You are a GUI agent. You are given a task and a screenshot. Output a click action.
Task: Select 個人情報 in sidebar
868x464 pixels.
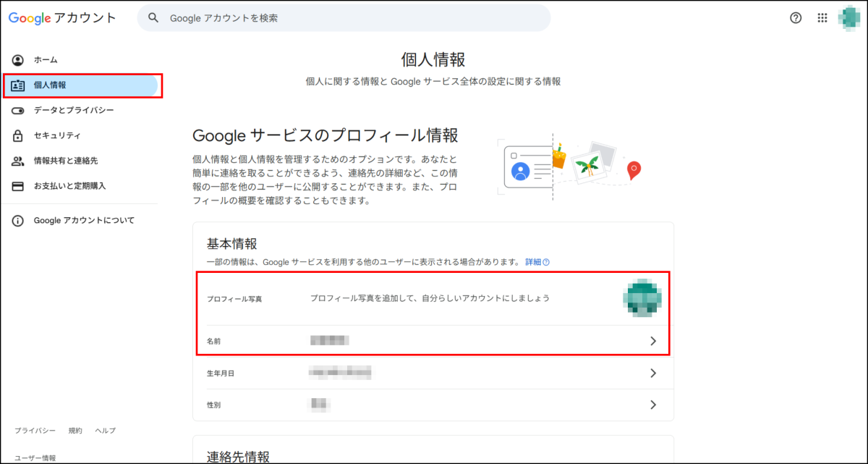point(80,85)
